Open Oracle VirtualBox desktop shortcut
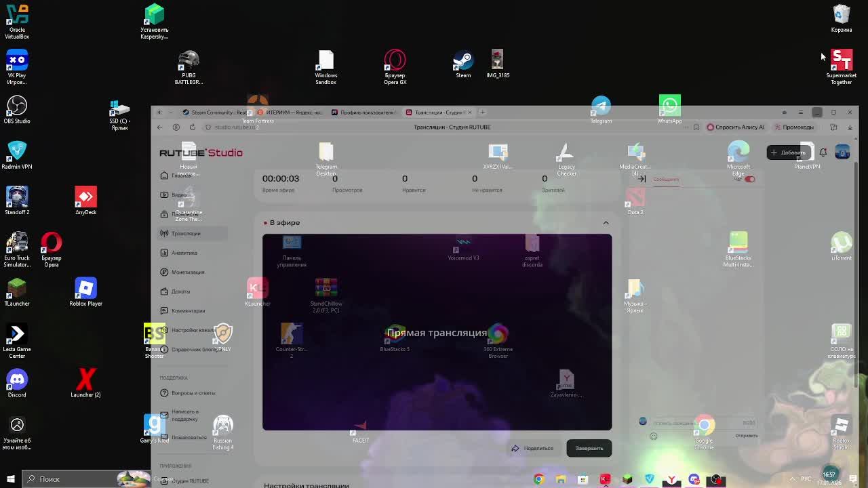Screen dimensions: 868x488 click(x=17, y=22)
